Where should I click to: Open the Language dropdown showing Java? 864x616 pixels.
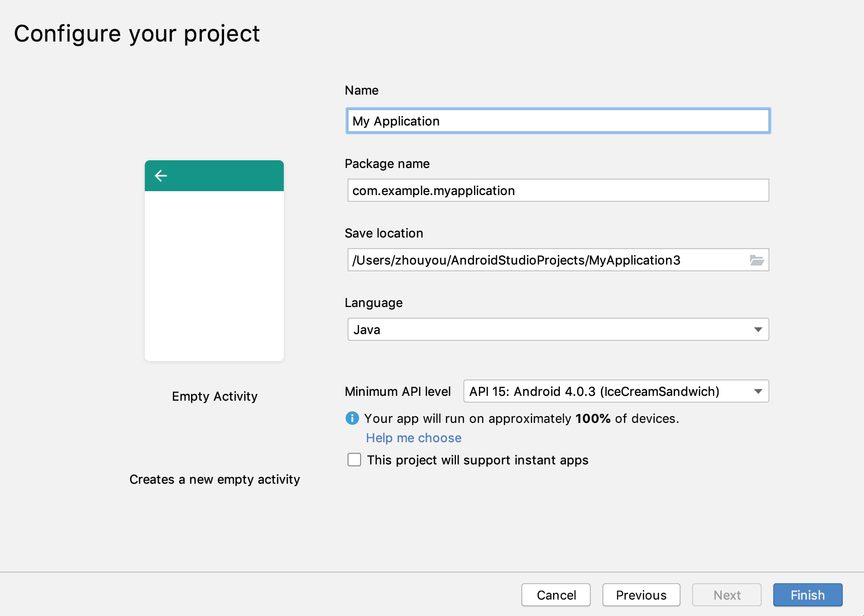558,329
